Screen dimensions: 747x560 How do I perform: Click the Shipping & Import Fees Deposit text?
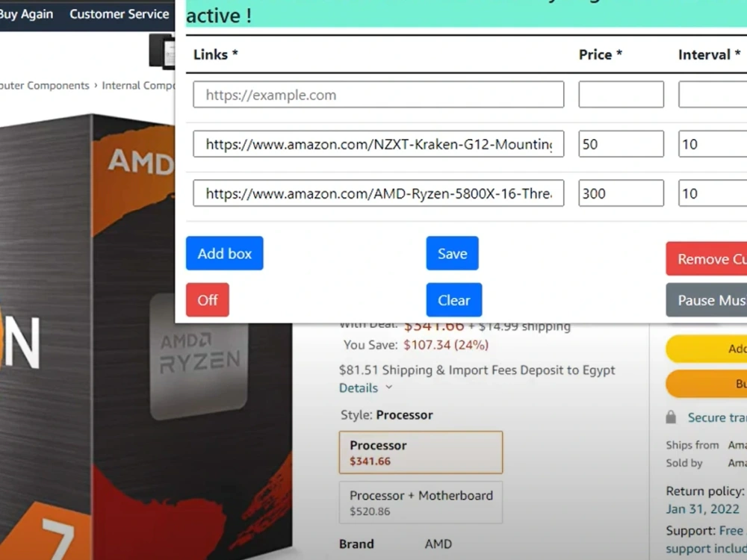click(x=477, y=370)
